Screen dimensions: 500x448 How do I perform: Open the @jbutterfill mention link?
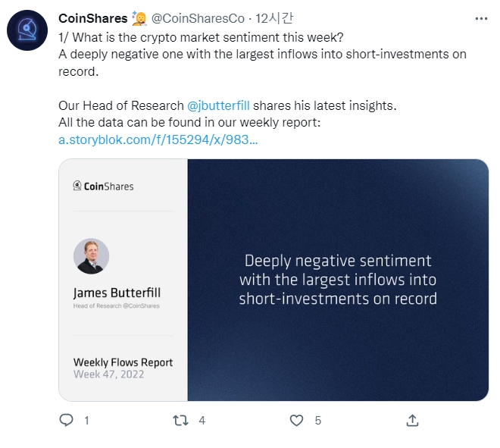218,105
